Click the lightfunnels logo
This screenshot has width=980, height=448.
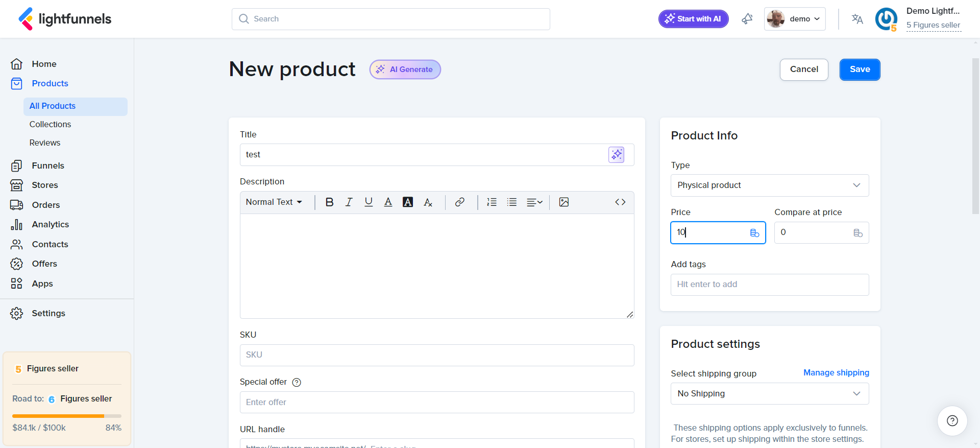[x=65, y=19]
